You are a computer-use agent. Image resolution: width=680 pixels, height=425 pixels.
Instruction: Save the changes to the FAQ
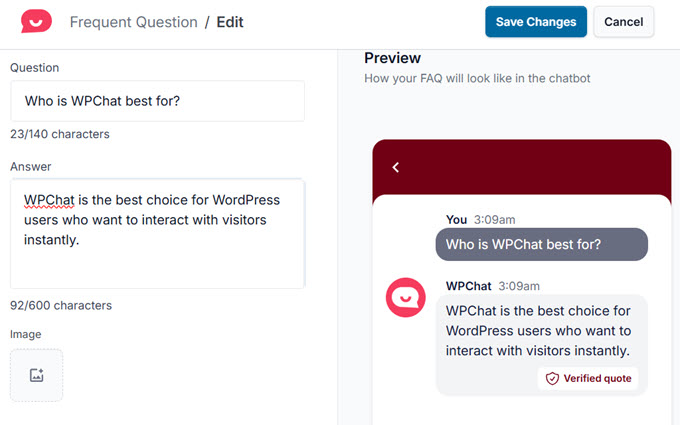[536, 22]
